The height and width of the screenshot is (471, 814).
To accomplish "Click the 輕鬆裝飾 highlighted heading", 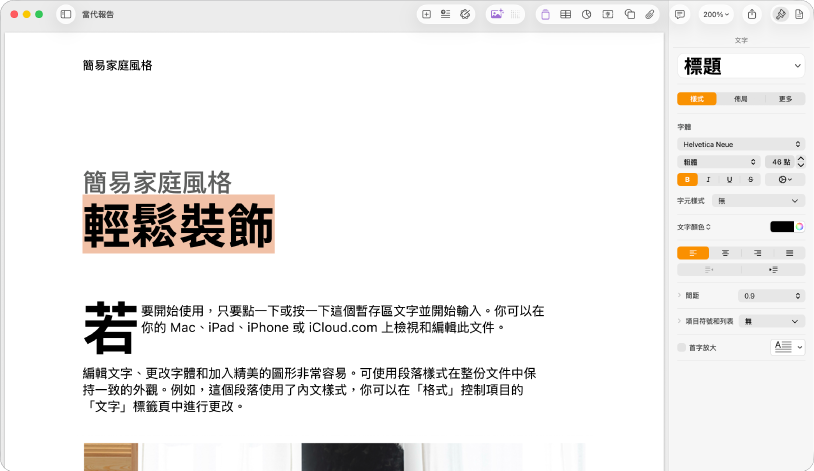I will (x=179, y=224).
